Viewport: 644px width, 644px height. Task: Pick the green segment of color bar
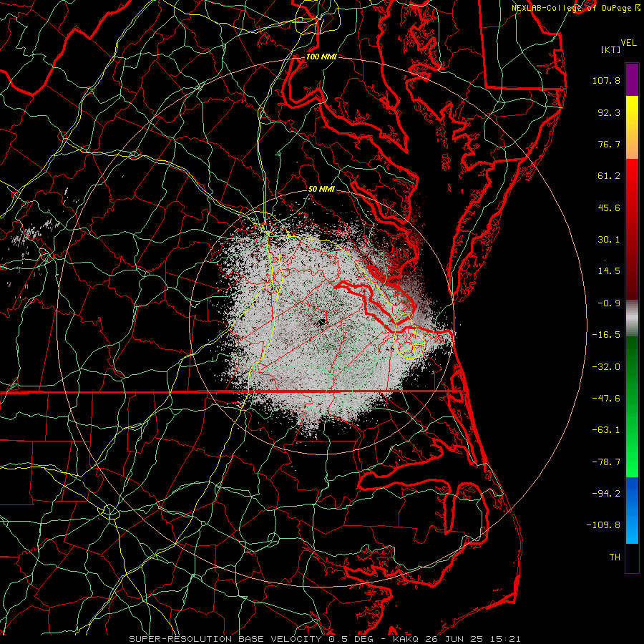coord(632,406)
